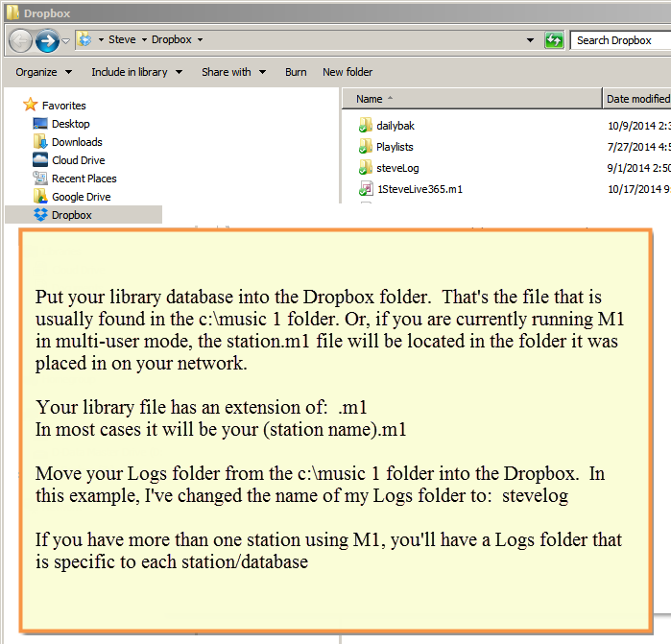Select Steve in the address path

point(122,39)
